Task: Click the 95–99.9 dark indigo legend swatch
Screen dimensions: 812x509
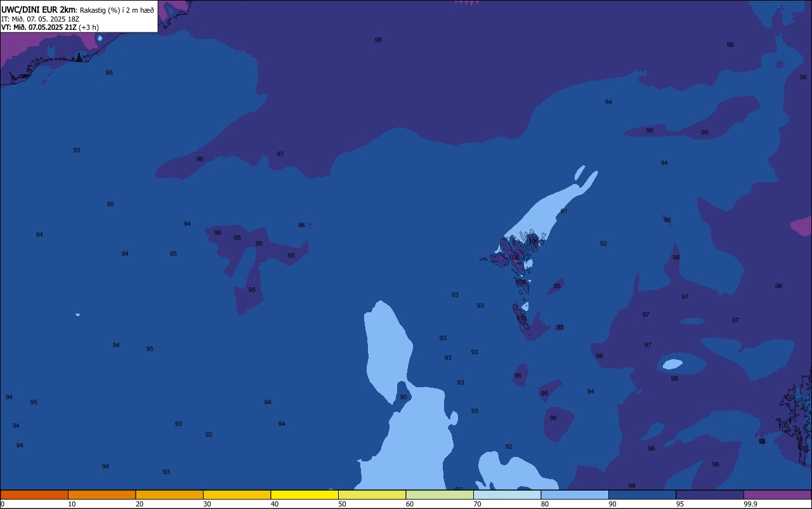Action: click(710, 494)
